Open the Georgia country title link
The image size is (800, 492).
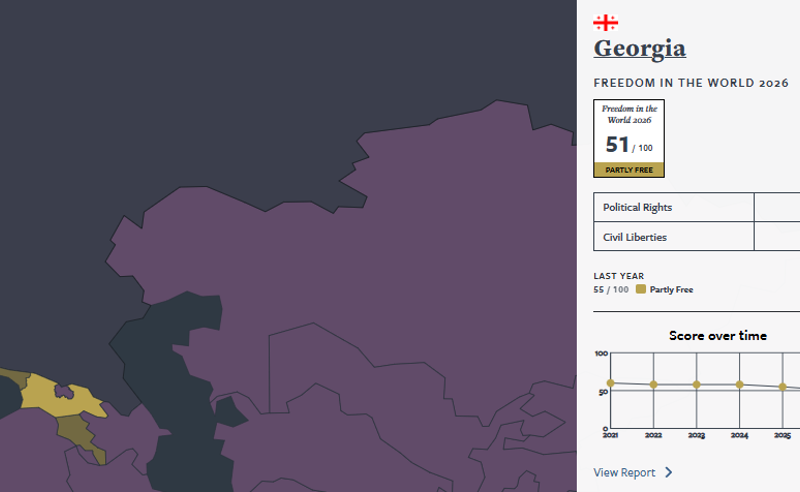(639, 48)
